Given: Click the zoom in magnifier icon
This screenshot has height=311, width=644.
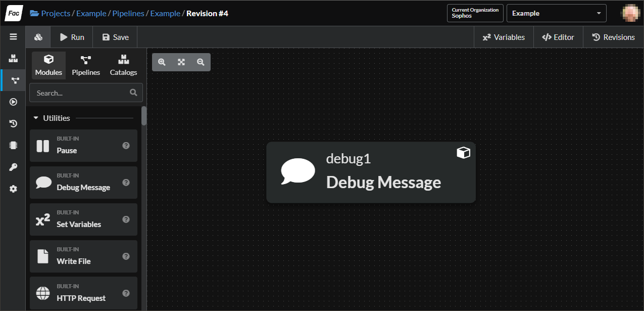Looking at the screenshot, I should click(x=162, y=62).
